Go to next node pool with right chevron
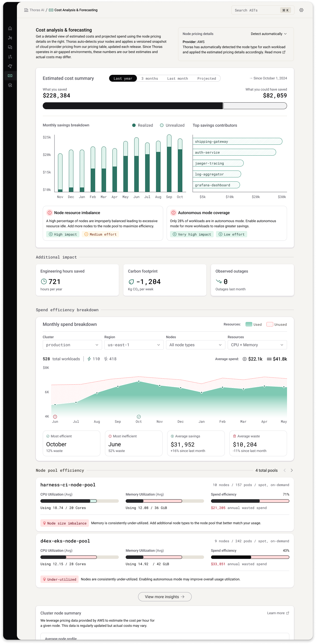 tap(292, 470)
